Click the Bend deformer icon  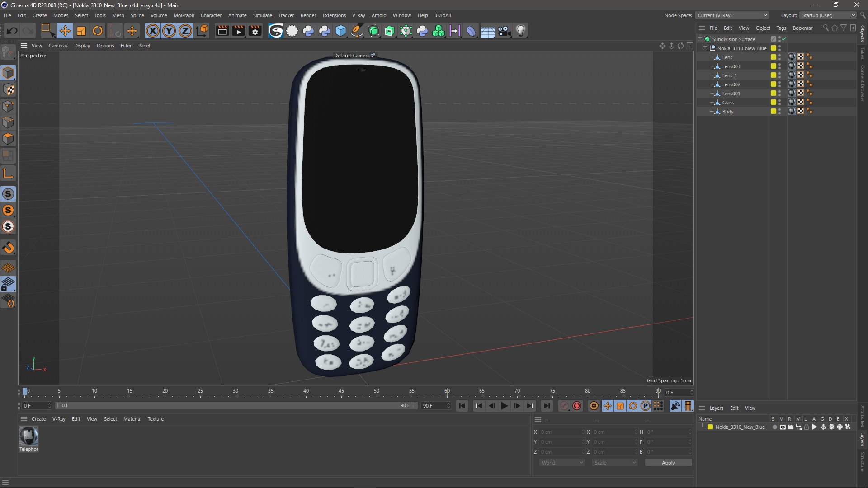click(471, 31)
